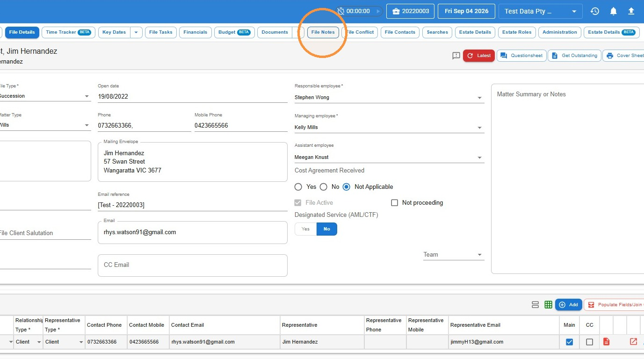This screenshot has height=359, width=644.
Task: Go to Searches tab
Action: point(437,32)
